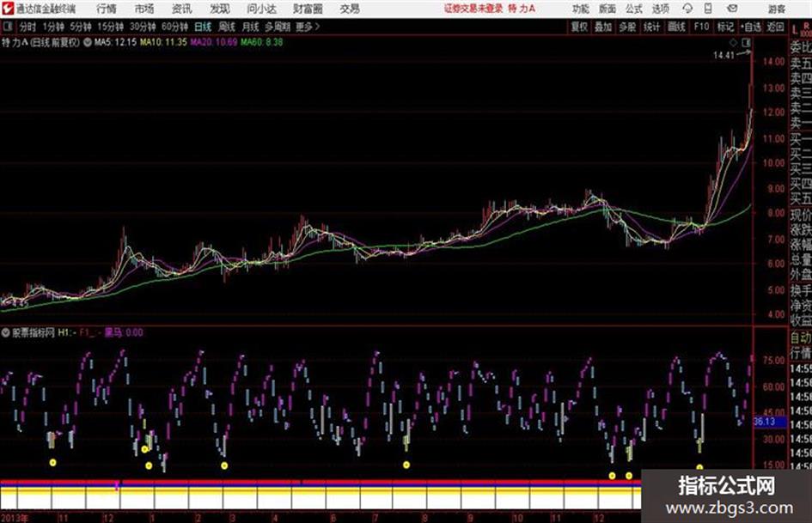Open the mail envelope icon
This screenshot has height=523, width=812.
click(732, 9)
